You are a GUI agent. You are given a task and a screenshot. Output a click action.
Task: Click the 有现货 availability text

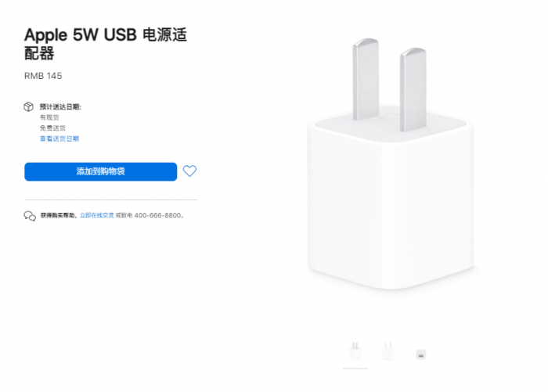pos(49,117)
